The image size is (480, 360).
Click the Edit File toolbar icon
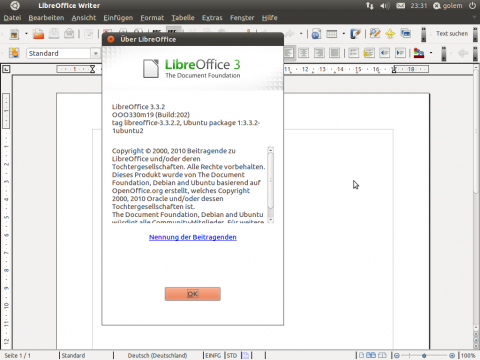(89, 34)
